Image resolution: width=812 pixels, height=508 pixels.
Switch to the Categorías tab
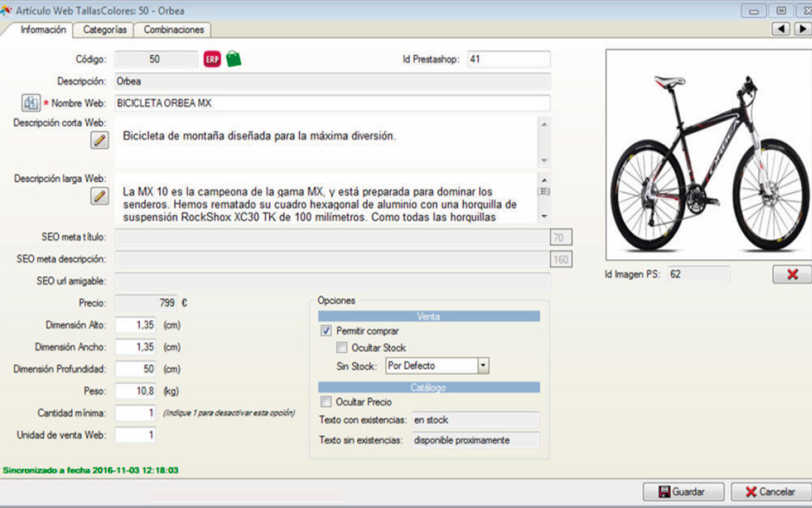[x=104, y=30]
